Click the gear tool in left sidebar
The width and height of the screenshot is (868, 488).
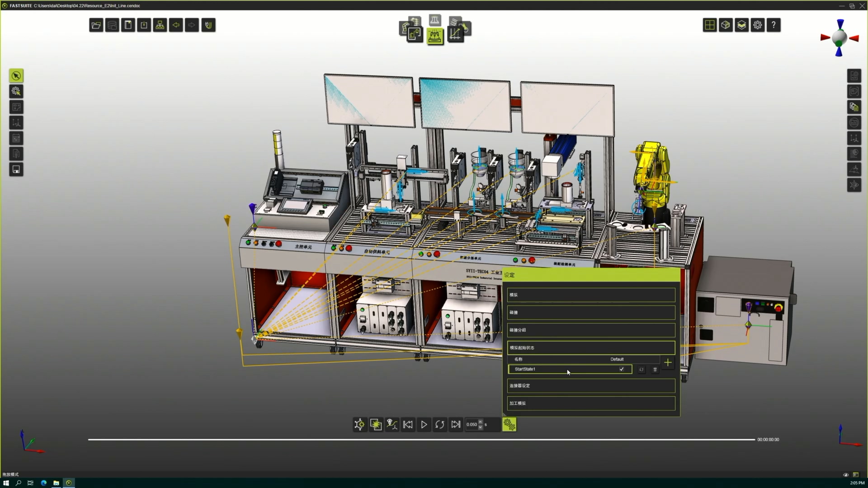tap(16, 91)
